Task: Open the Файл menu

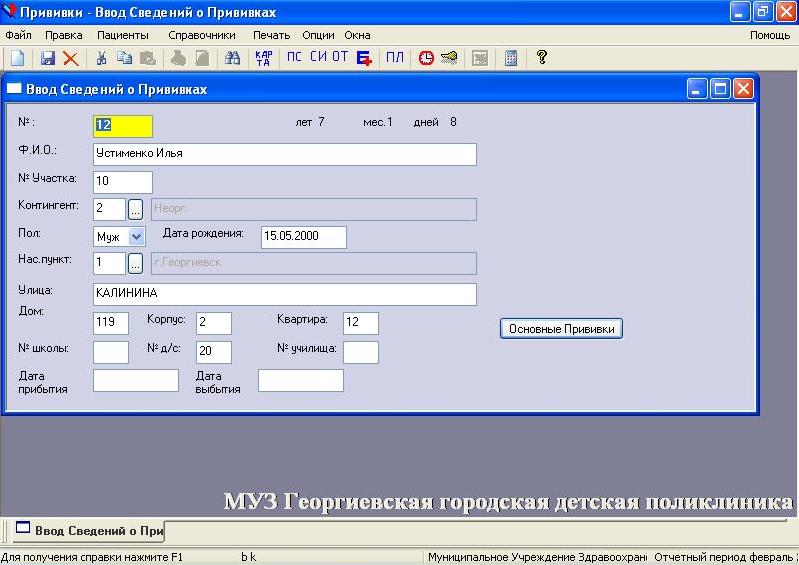Action: click(18, 35)
